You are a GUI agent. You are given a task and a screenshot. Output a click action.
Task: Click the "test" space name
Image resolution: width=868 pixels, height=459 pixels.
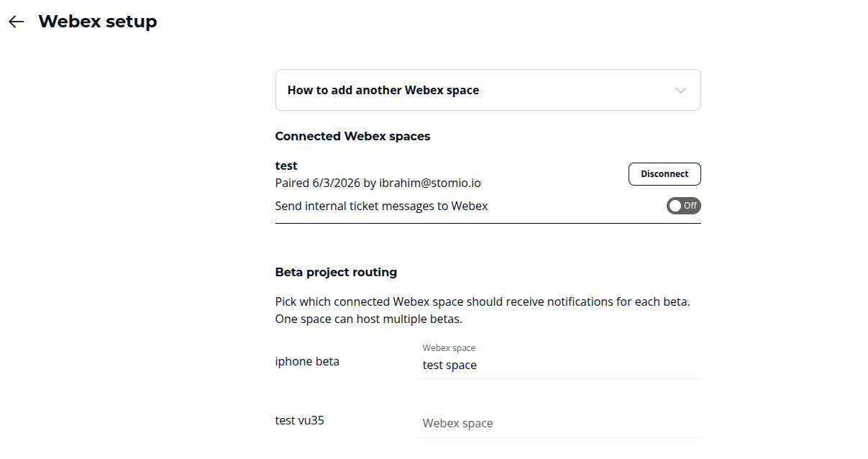(286, 165)
